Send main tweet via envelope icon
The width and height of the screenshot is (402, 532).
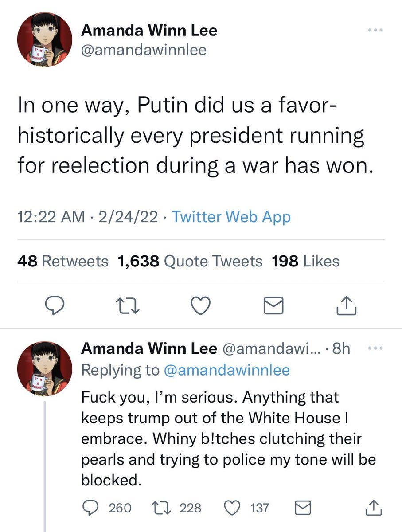(274, 305)
